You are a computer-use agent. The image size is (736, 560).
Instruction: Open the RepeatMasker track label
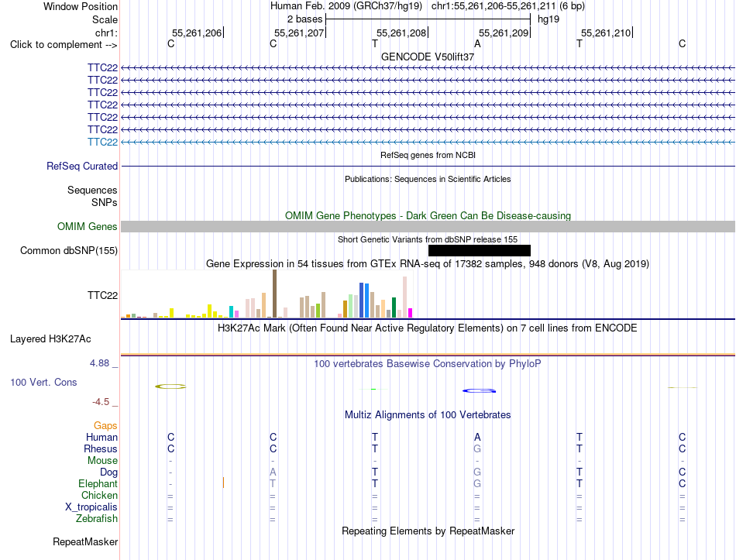85,542
